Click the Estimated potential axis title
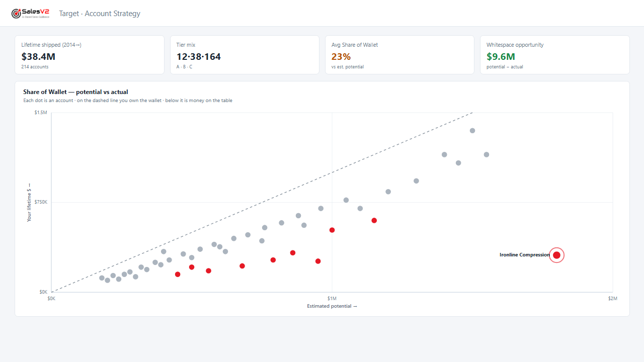 (x=332, y=306)
